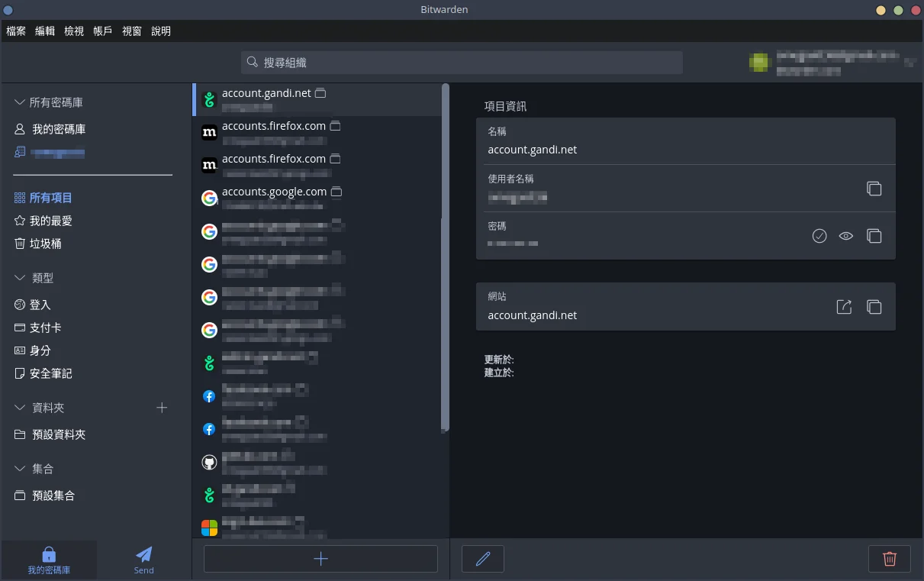The image size is (924, 581).
Task: Select 所有項目 filter
Action: click(44, 198)
